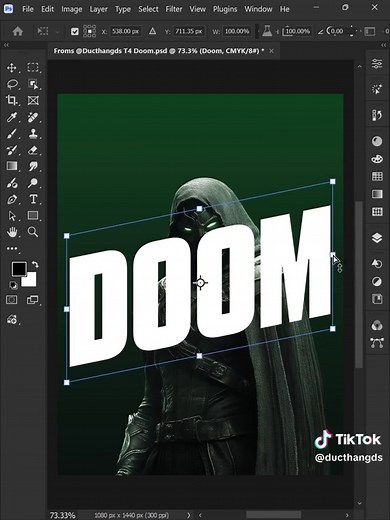The image size is (390, 520).
Task: Select the Move tool
Action: 12,68
